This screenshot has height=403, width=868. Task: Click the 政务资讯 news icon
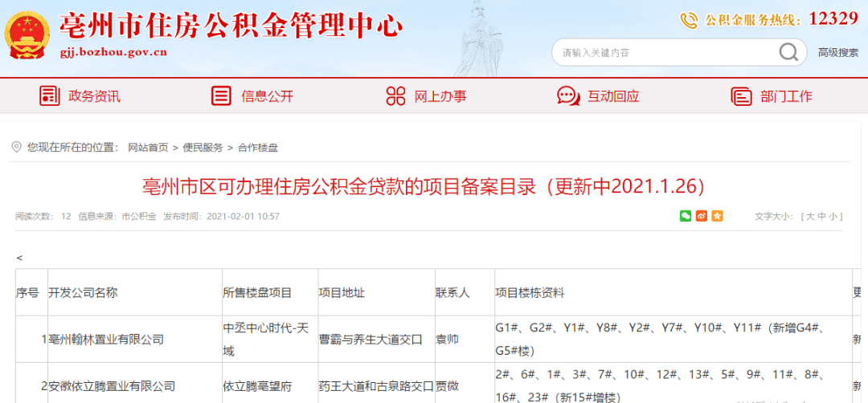coord(49,96)
